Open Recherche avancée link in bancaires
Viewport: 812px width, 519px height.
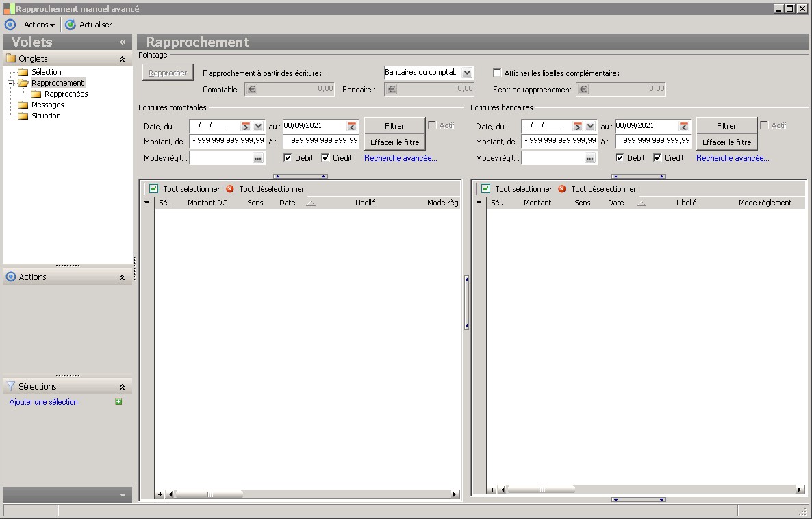tap(733, 158)
